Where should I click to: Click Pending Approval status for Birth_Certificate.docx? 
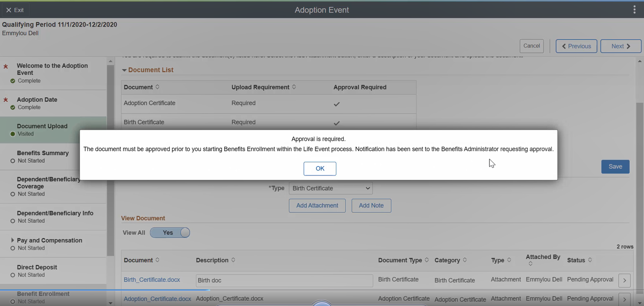tap(590, 279)
